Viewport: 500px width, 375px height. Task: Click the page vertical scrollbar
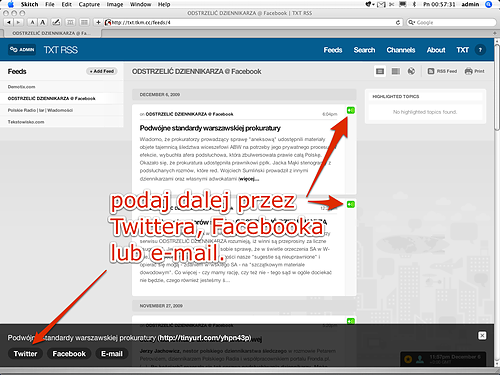point(497,87)
